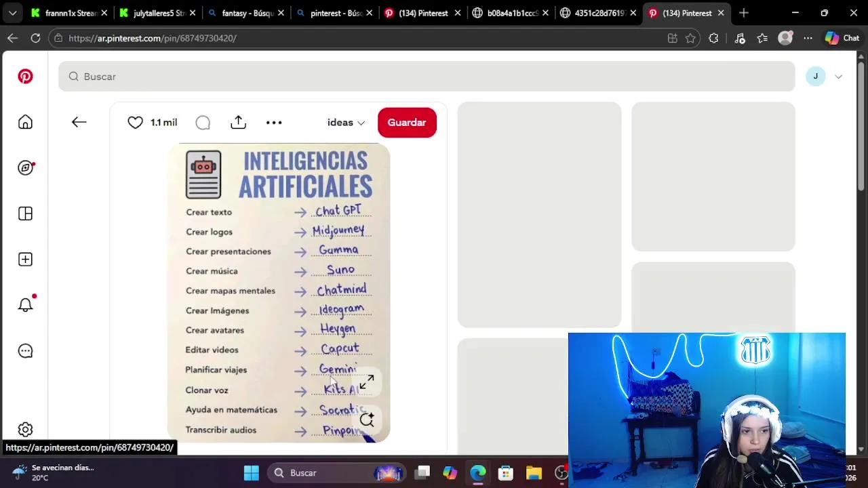
Task: Go back using the pin's back arrow
Action: pyautogui.click(x=79, y=122)
